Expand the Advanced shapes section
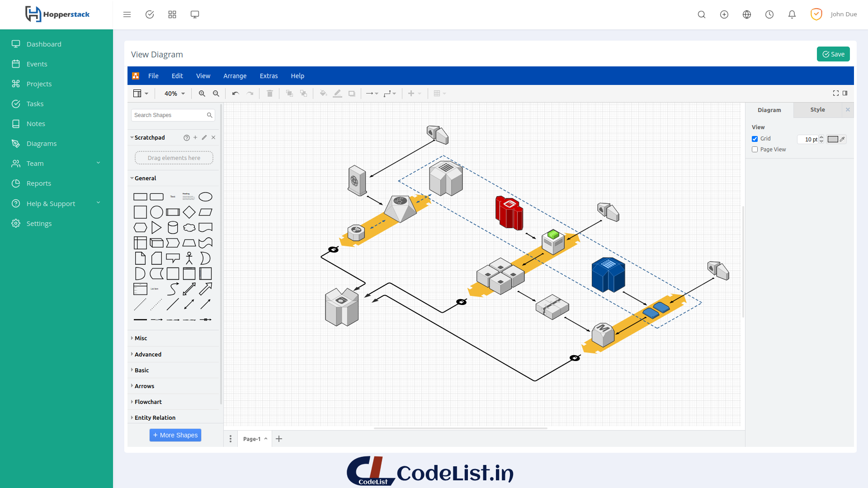The height and width of the screenshot is (488, 868). 147,354
